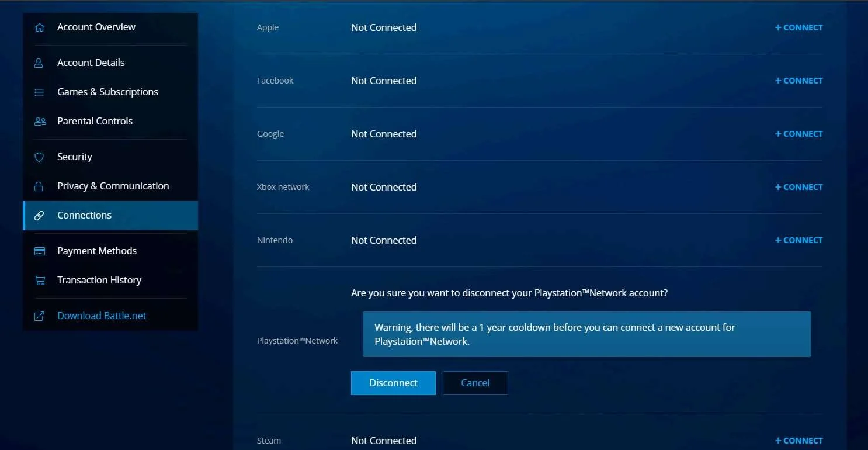Image resolution: width=868 pixels, height=450 pixels.
Task: Click the Facebook service label
Action: point(275,81)
